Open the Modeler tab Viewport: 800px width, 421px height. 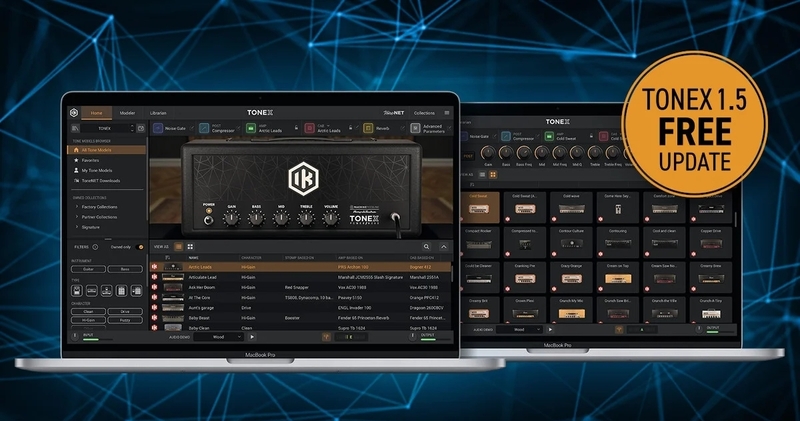coord(127,113)
